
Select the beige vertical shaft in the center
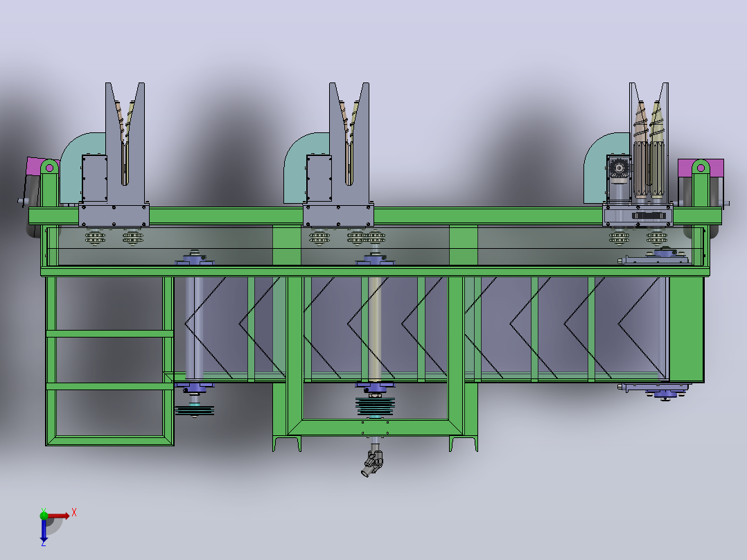point(375,329)
